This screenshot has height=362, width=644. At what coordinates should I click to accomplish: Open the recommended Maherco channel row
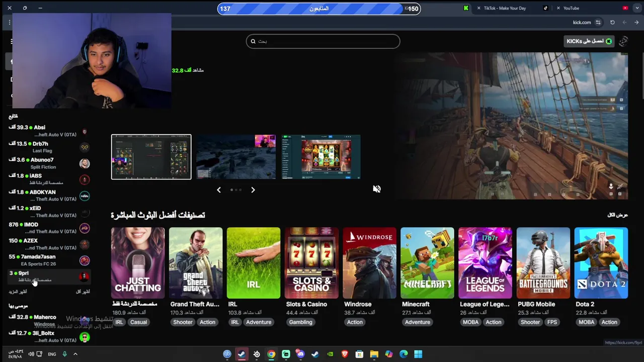pyautogui.click(x=49, y=321)
